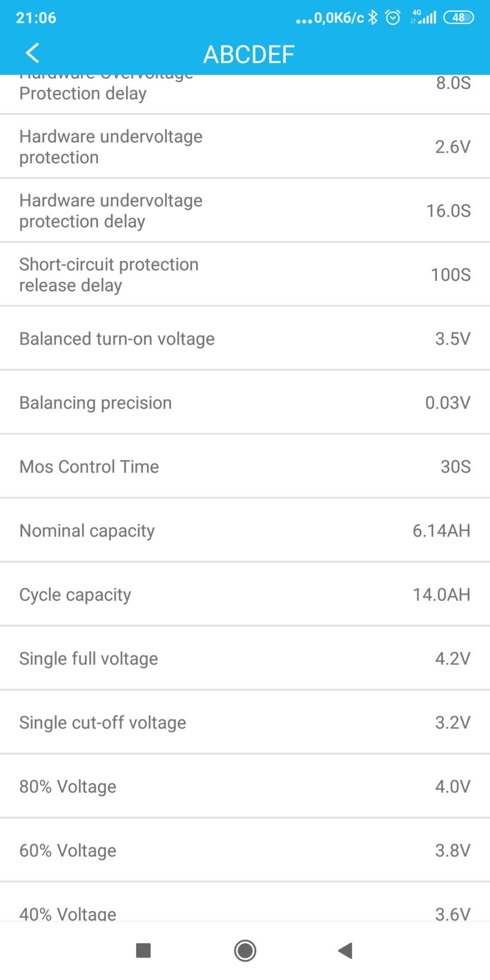This screenshot has width=490, height=980.
Task: Tap the battery level indicator
Action: [458, 18]
